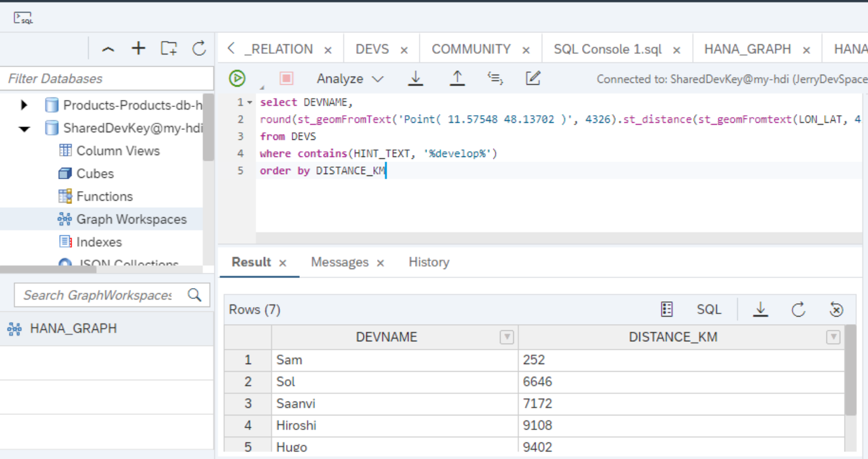
Task: Open DISTANCE_KM column filter dropdown
Action: pos(834,337)
